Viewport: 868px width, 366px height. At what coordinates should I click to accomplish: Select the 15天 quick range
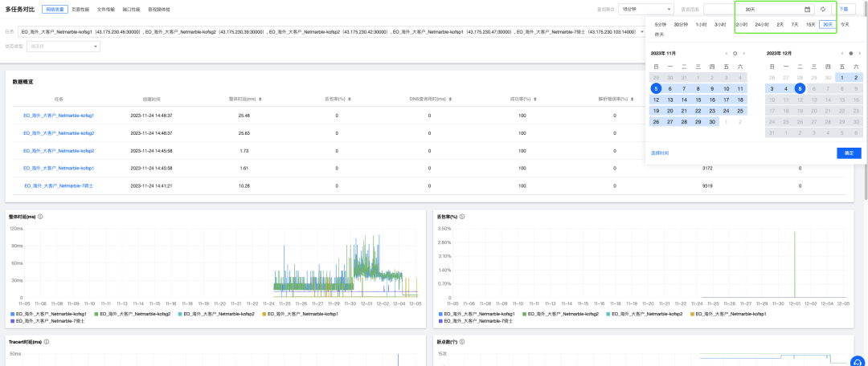(x=810, y=24)
